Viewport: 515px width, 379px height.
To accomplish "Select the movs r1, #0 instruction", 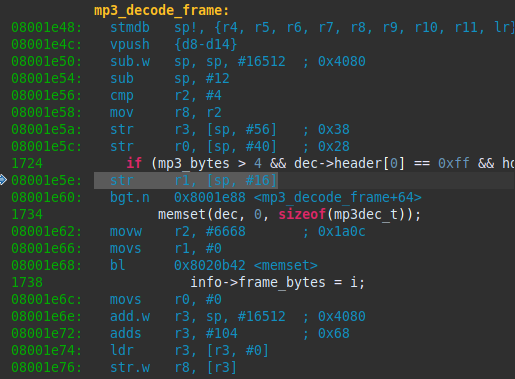I will click(166, 248).
